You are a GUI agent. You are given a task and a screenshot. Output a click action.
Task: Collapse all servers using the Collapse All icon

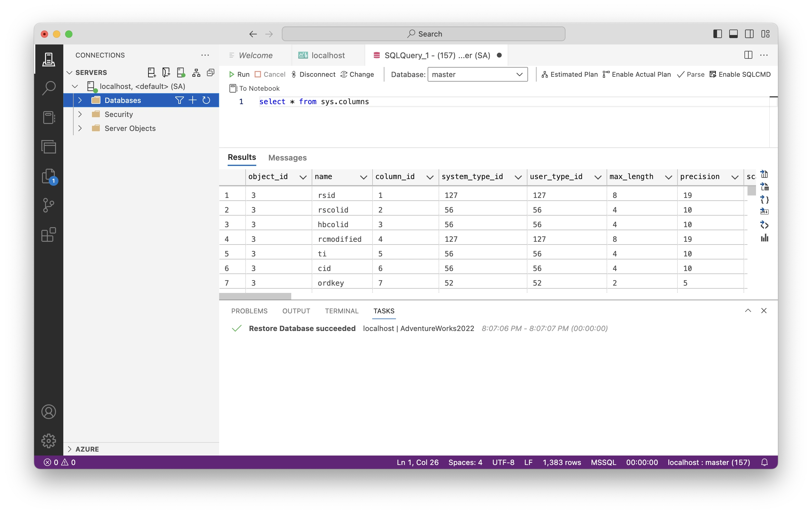(211, 72)
